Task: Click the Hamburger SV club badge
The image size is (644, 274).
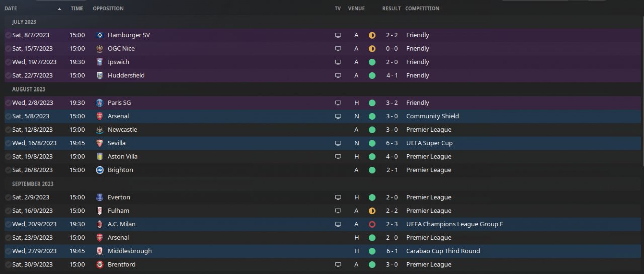Action: click(100, 35)
